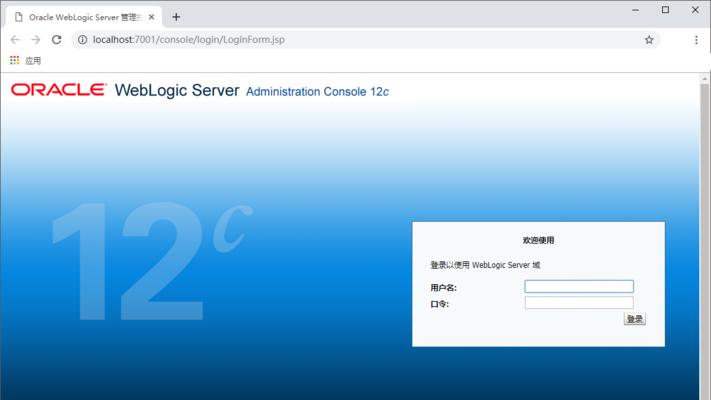Click the browser forward arrow

pyautogui.click(x=35, y=40)
